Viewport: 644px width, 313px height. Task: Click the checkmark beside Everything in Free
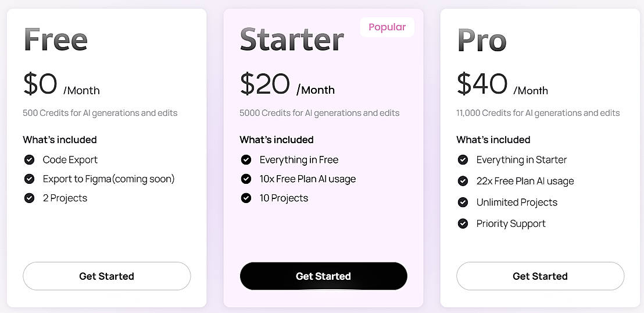[x=246, y=159]
